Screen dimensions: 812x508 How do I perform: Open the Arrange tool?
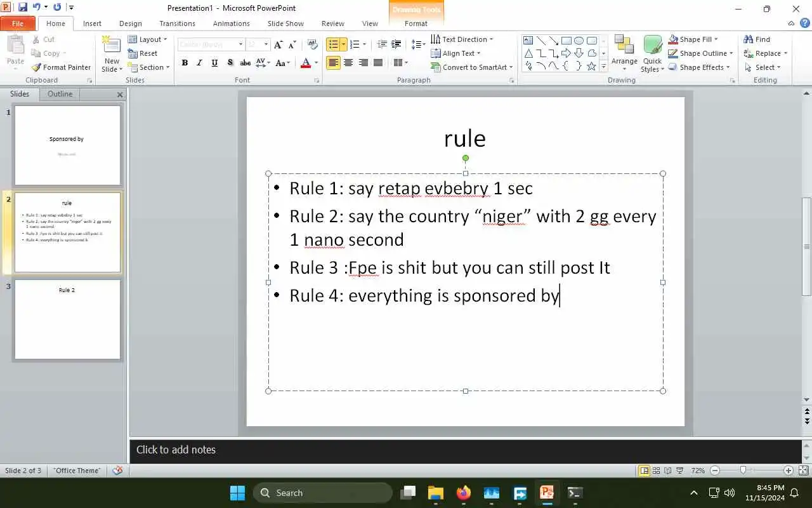pyautogui.click(x=624, y=53)
